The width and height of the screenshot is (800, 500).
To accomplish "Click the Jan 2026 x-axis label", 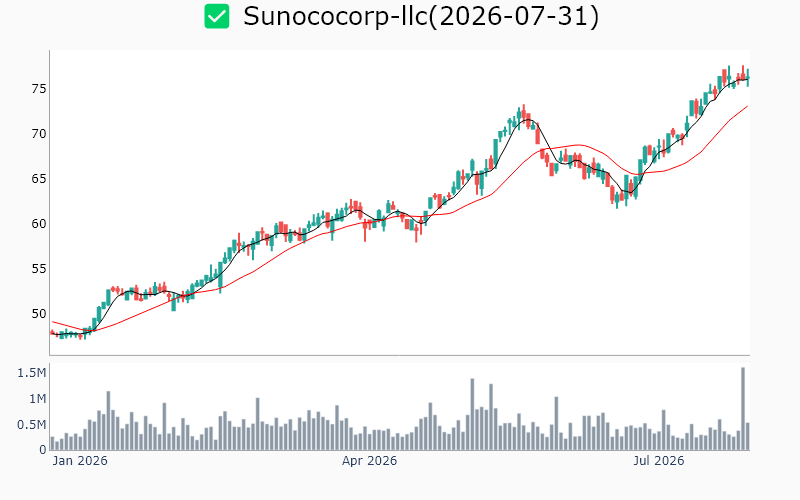I will pyautogui.click(x=80, y=461).
